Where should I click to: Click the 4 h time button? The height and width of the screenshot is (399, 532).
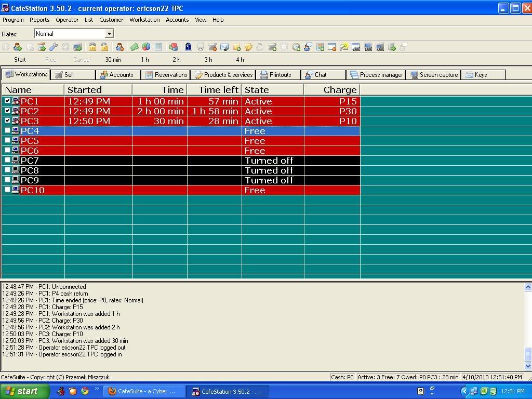tap(240, 60)
